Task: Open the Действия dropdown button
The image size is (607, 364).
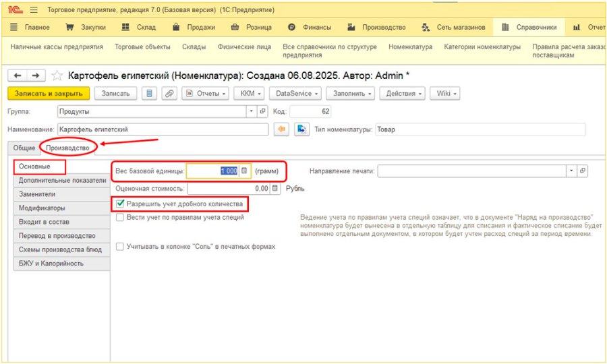Action: pos(402,93)
